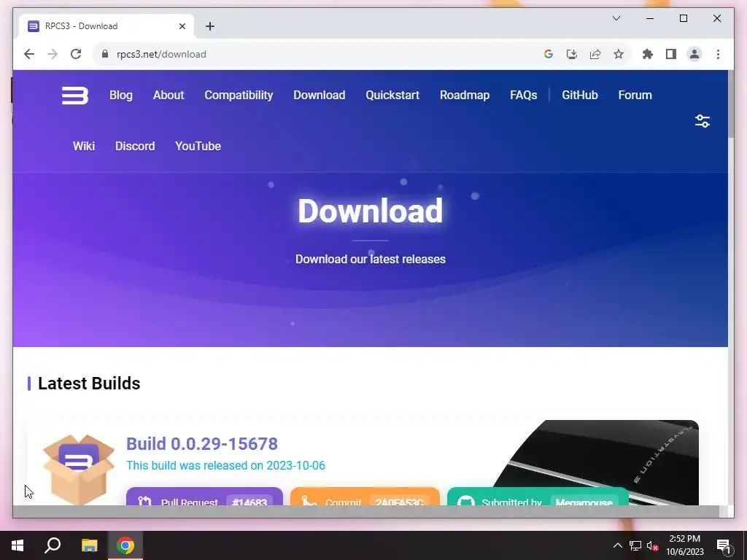Click the Chrome icon in the taskbar
The height and width of the screenshot is (560, 747).
tap(125, 545)
